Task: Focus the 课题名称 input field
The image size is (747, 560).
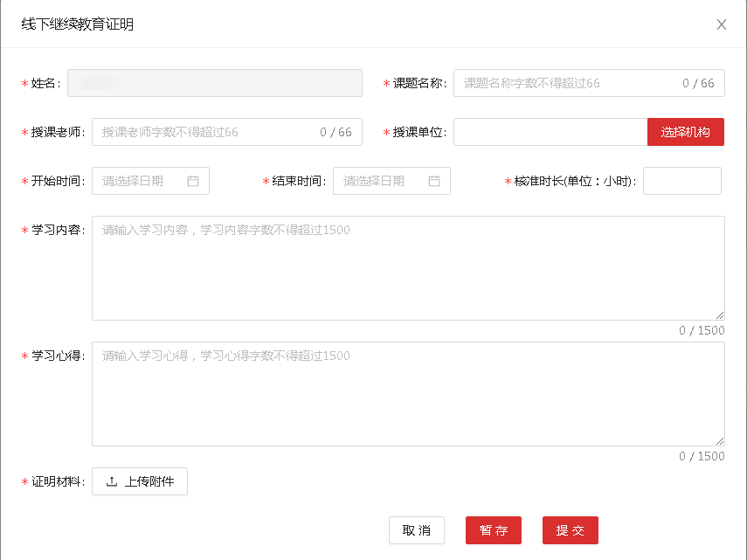Action: tap(568, 83)
